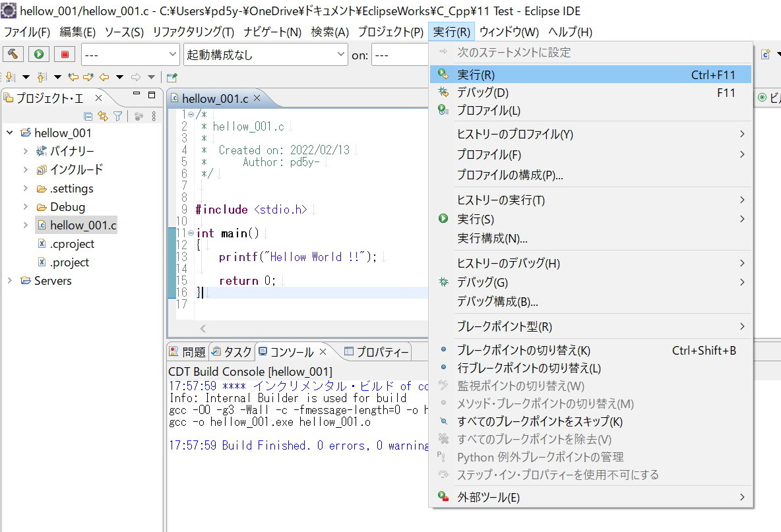Open ファイル(F) menu
The width and height of the screenshot is (781, 532).
click(x=27, y=32)
